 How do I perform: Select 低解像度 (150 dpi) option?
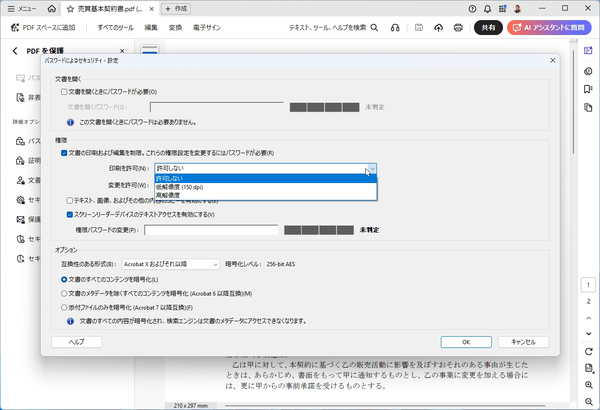(266, 187)
